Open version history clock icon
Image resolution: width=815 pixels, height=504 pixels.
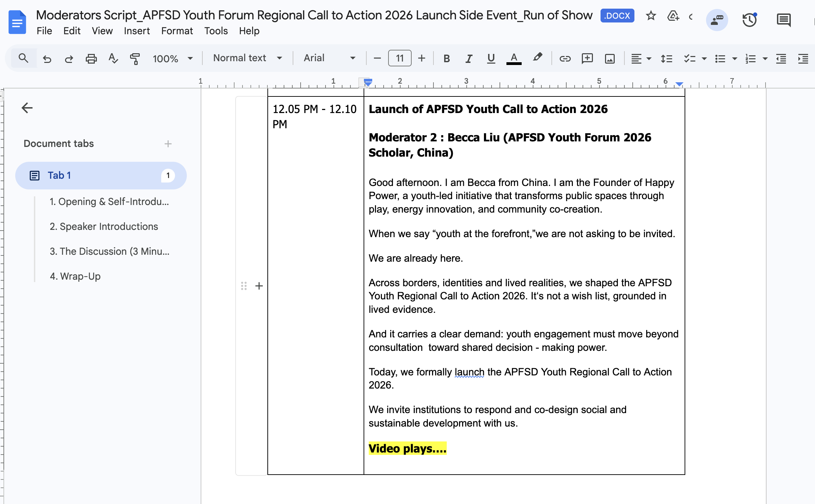tap(749, 20)
